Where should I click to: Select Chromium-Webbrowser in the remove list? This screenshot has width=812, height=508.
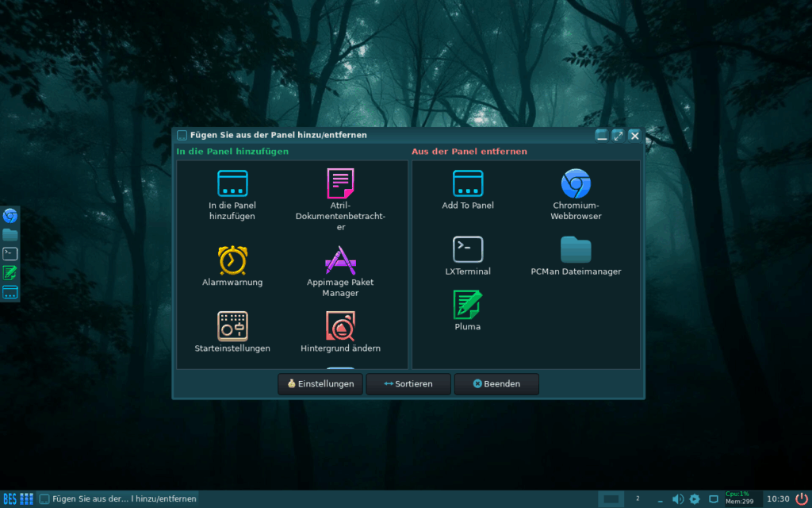576,184
